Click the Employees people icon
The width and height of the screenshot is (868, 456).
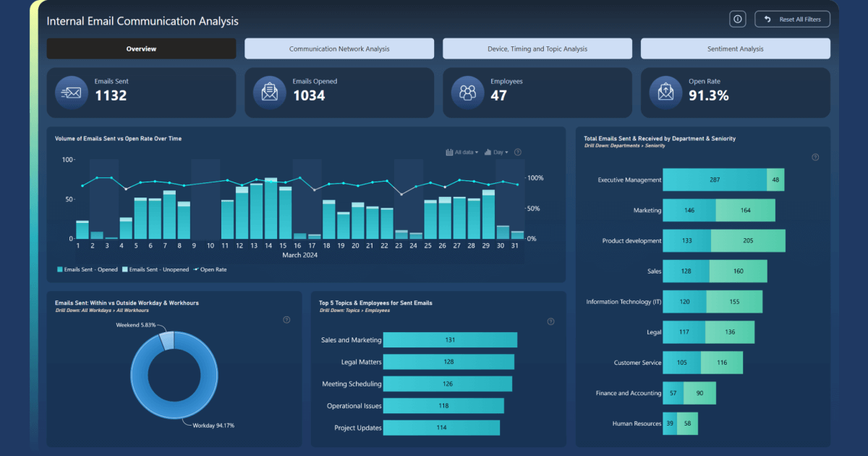tap(467, 92)
